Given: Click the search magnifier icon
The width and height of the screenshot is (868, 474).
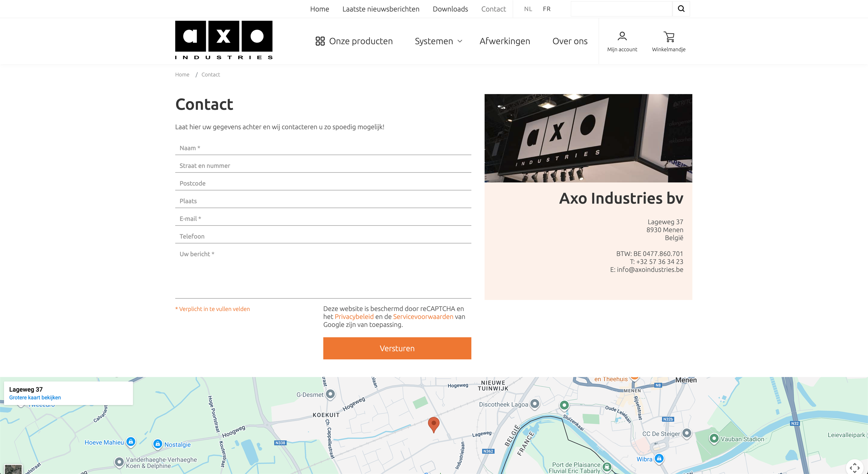Looking at the screenshot, I should pyautogui.click(x=681, y=9).
